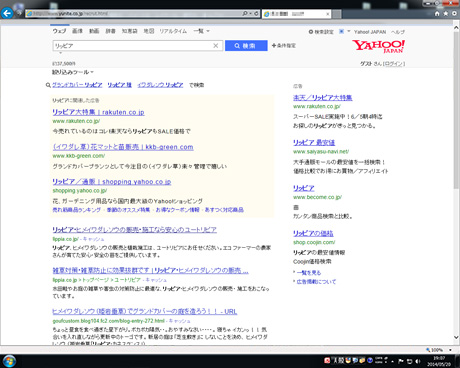Open the browser Tools gear icon
The width and height of the screenshot is (460, 368).
[x=454, y=13]
